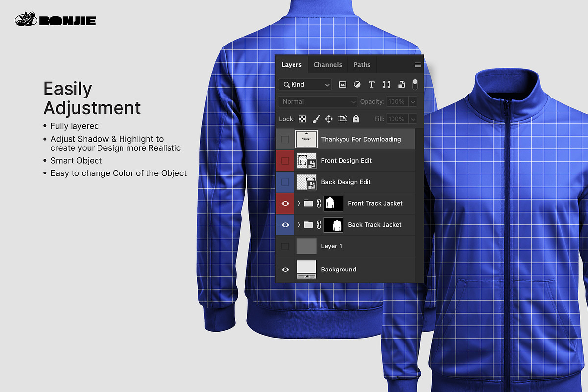Click 'Easy to change Color of the Object'
The height and width of the screenshot is (392, 588).
pos(119,173)
